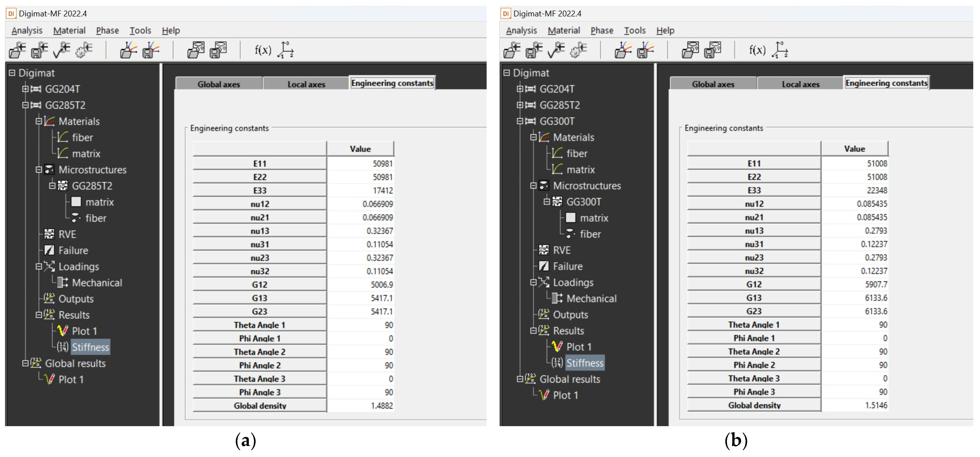Image resolution: width=980 pixels, height=457 pixels.
Task: Expand the GG204T analysis node, left tree
Action: click(x=25, y=89)
